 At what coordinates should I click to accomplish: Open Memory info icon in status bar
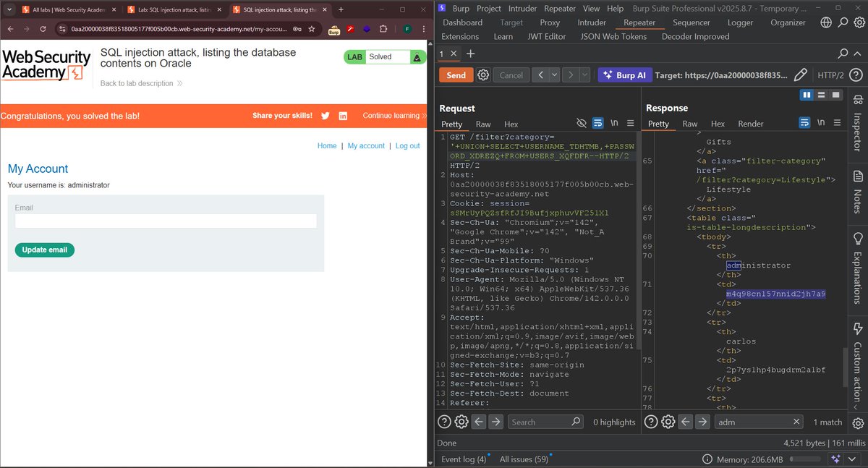coord(707,459)
